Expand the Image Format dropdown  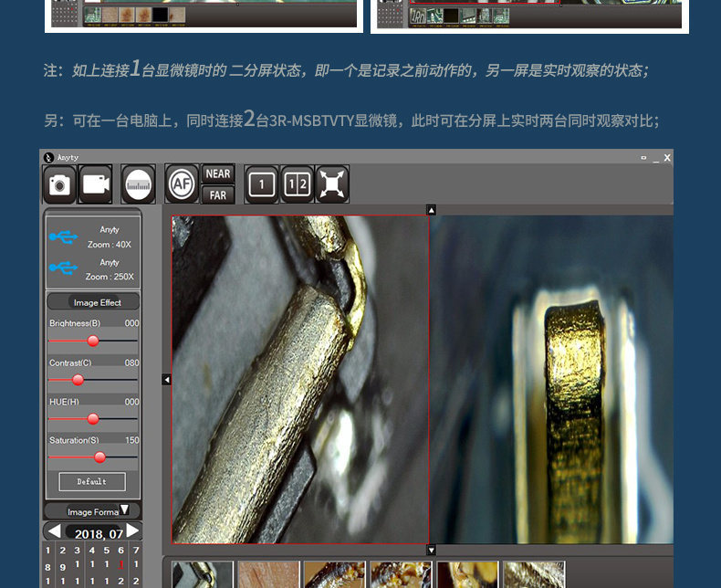124,510
